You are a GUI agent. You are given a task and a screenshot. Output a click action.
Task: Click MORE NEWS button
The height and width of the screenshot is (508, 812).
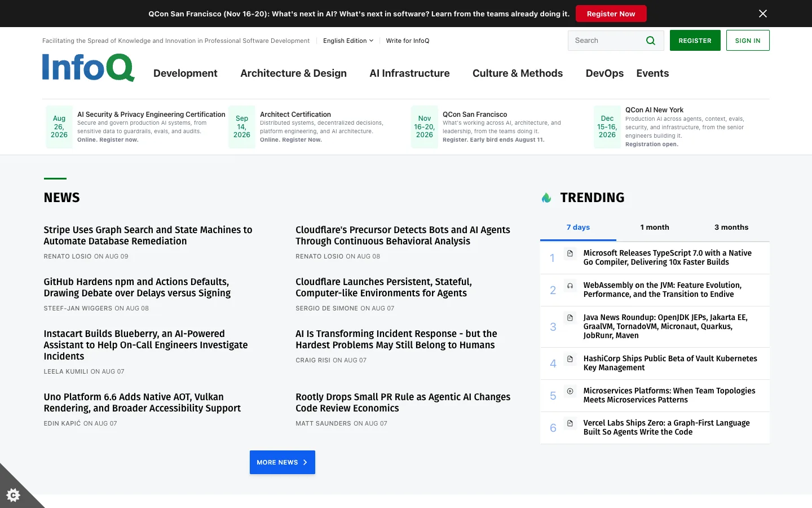pos(282,462)
